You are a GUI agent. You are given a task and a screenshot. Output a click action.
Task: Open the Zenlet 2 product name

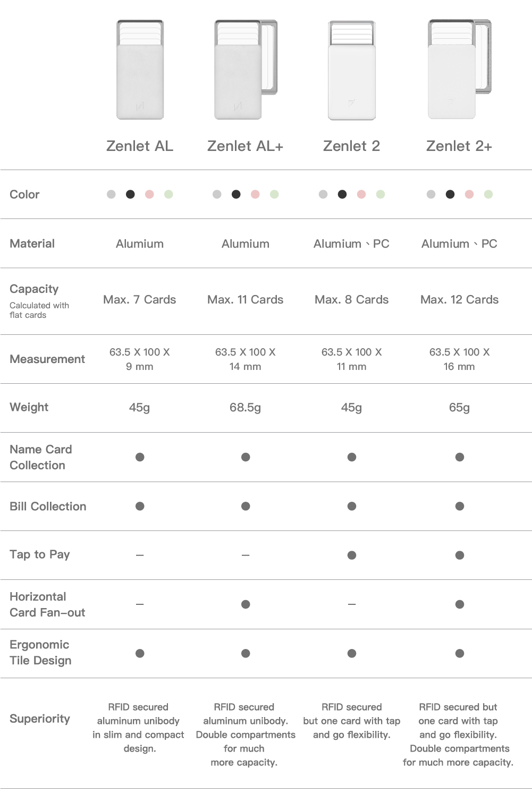click(x=352, y=146)
